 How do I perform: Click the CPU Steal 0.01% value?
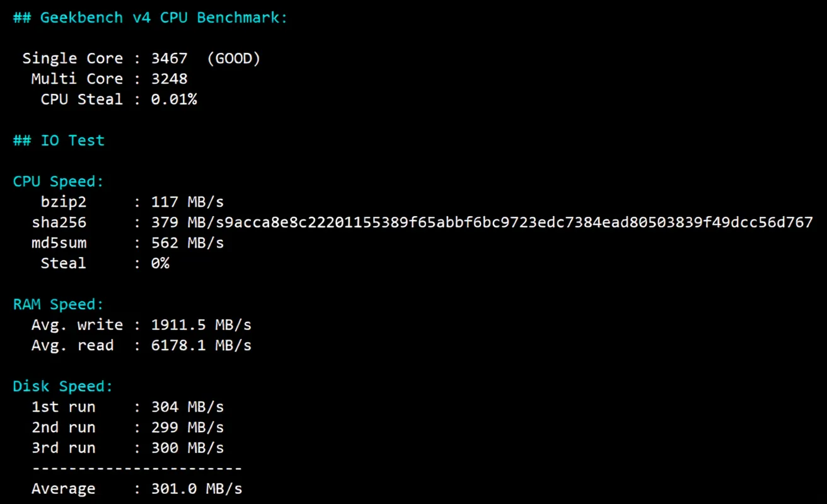coord(173,100)
